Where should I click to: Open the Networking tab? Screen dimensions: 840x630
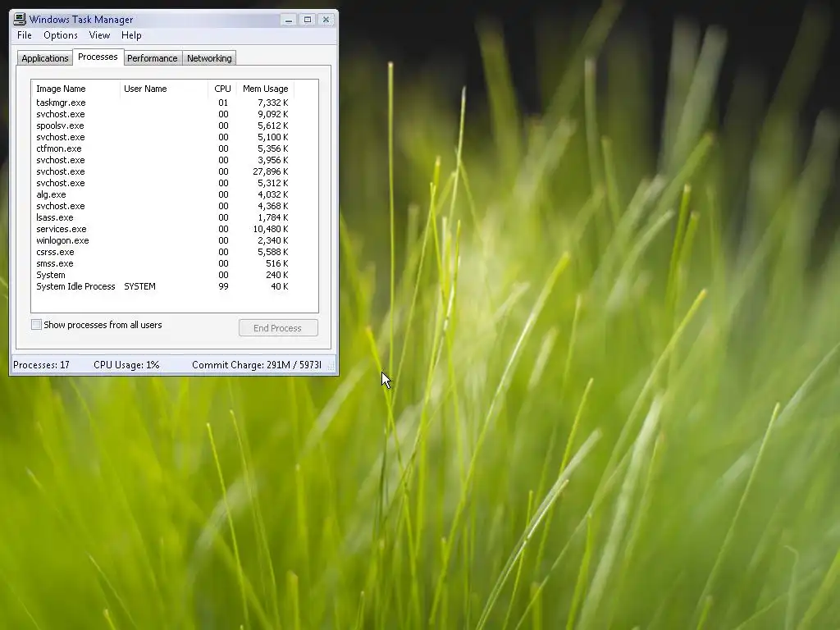[209, 58]
